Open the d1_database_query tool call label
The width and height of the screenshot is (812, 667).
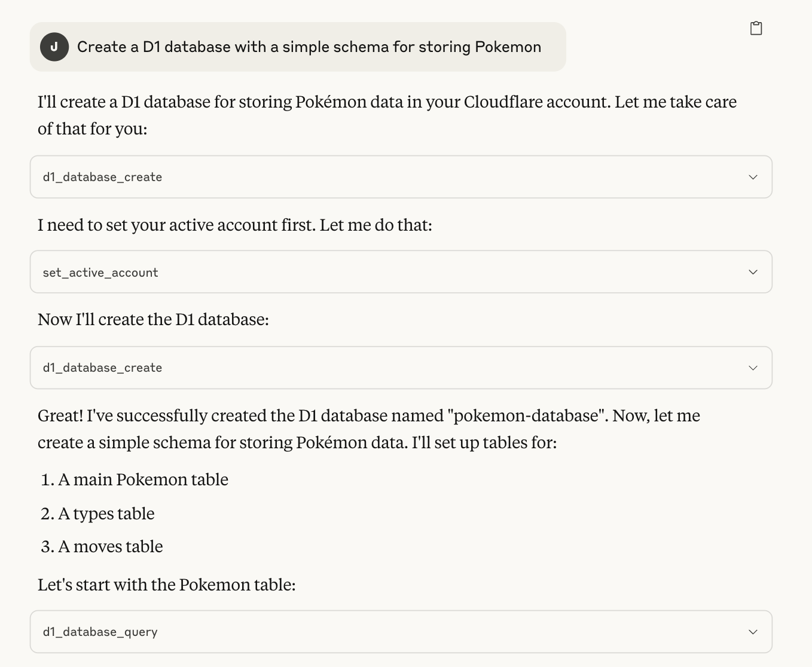100,632
